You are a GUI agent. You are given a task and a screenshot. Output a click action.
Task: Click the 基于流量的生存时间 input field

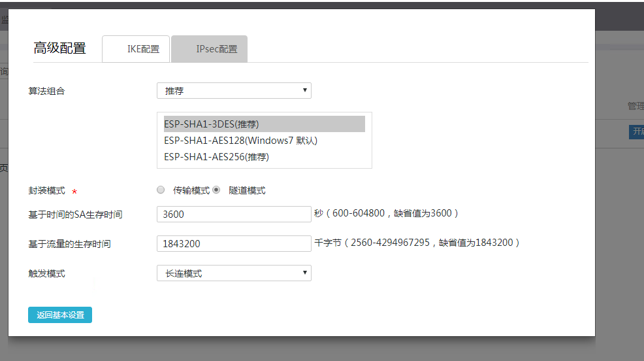[x=234, y=243]
